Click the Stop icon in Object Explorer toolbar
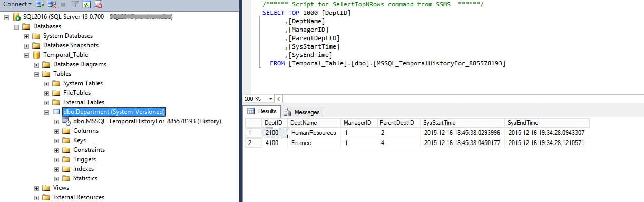 (x=63, y=4)
